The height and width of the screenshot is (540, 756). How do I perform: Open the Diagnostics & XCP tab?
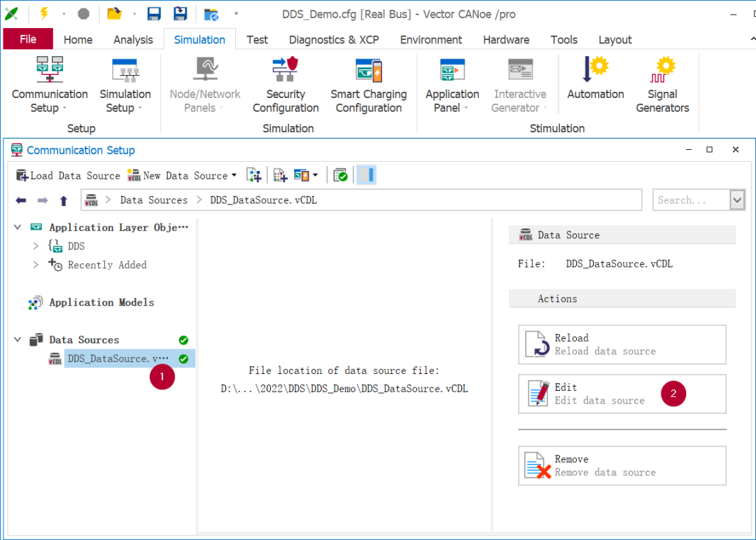(334, 39)
